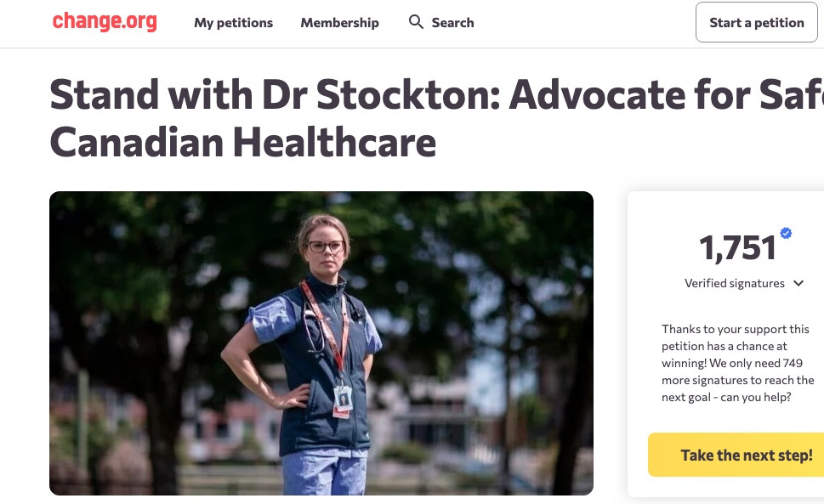Click the red lanyard in the photo

click(327, 326)
